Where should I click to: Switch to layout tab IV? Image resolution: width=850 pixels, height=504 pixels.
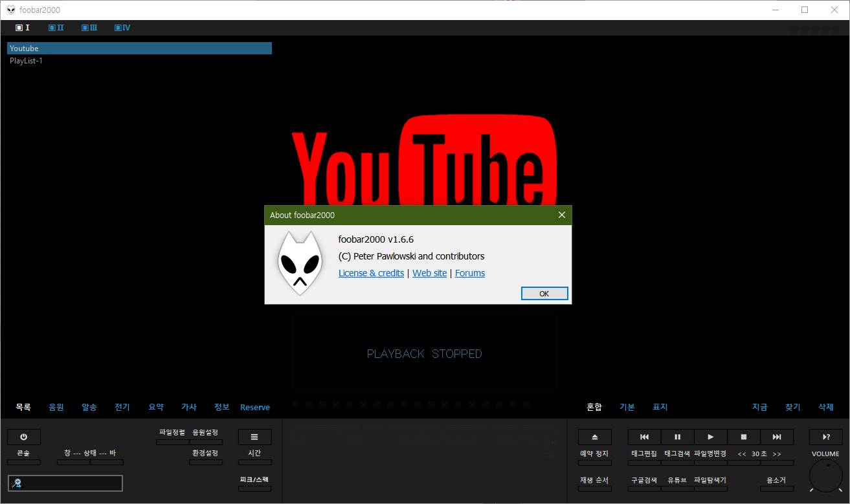[122, 28]
